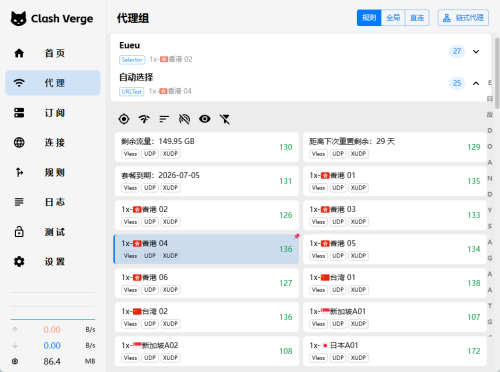Open the 测试 test page
500x372 pixels.
[x=53, y=232]
